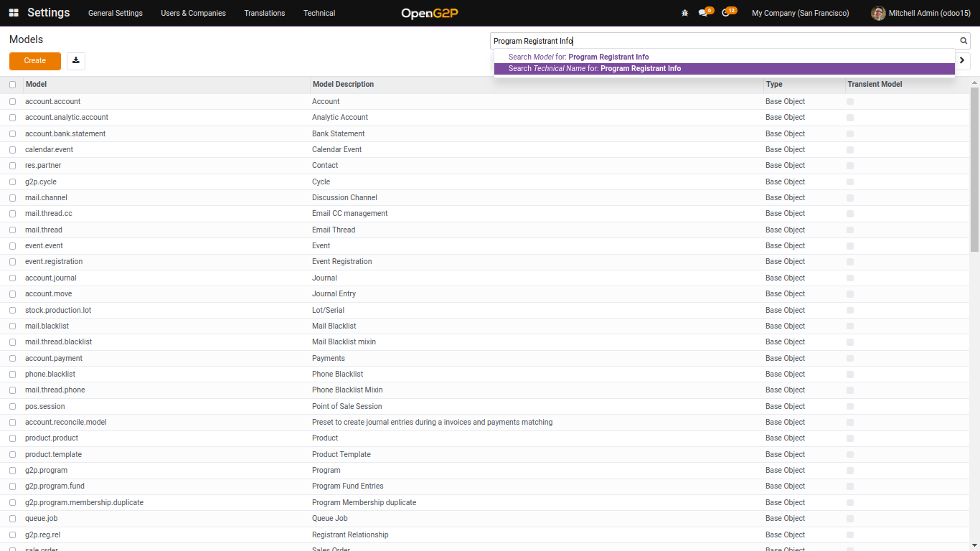This screenshot has height=551, width=980.
Task: Select the g2p.cycle row checkbox
Action: [12, 182]
